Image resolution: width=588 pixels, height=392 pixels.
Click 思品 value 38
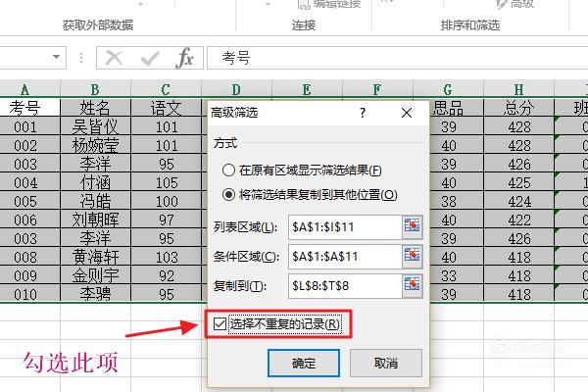point(456,201)
